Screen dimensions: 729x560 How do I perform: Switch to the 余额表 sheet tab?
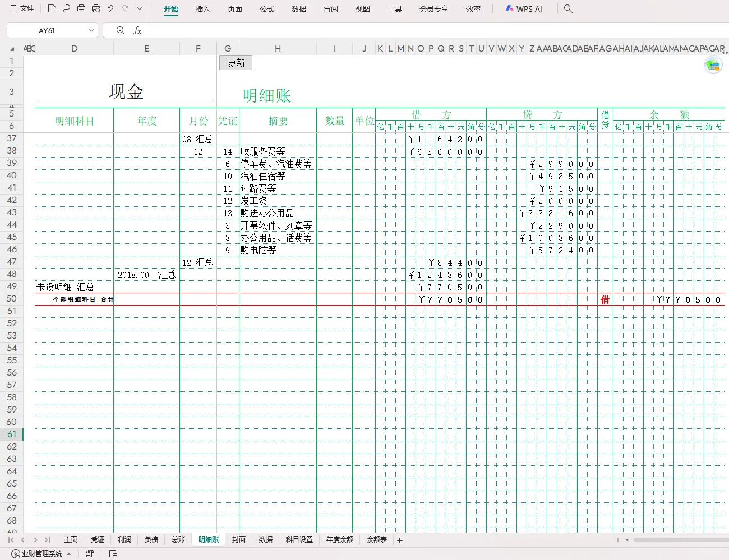pos(377,540)
